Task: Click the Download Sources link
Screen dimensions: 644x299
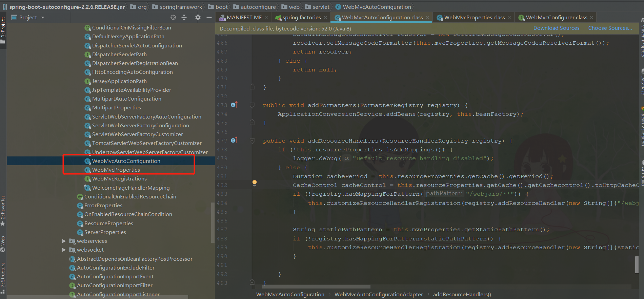Action: point(556,28)
